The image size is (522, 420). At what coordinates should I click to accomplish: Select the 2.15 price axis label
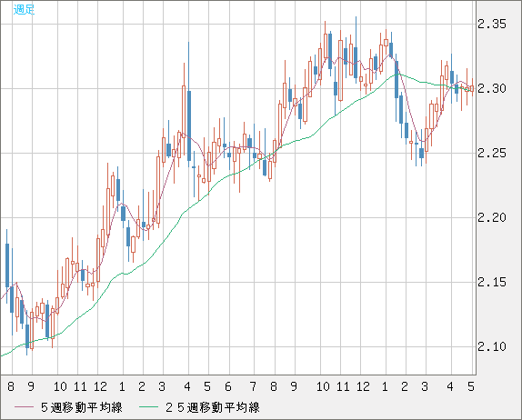pyautogui.click(x=492, y=282)
